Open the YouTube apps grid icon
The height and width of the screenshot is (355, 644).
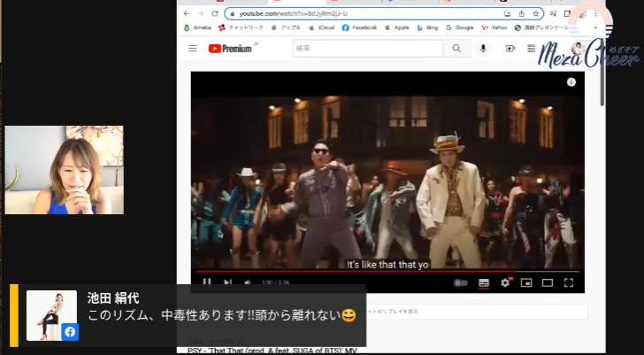[531, 49]
